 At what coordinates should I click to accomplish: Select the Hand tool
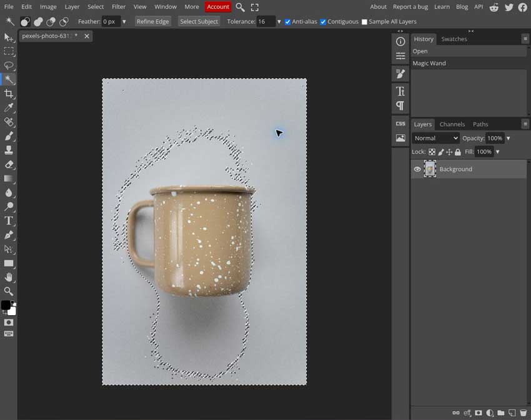coord(9,278)
